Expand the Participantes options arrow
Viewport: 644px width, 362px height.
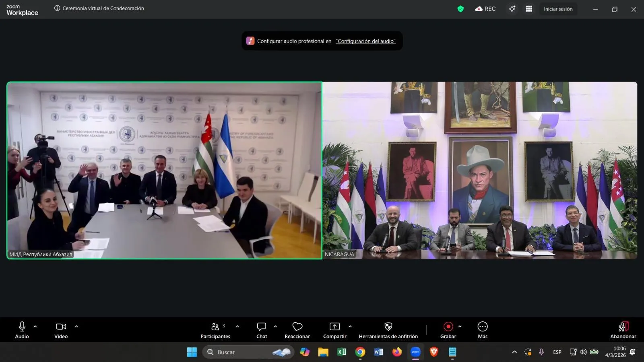tap(237, 327)
